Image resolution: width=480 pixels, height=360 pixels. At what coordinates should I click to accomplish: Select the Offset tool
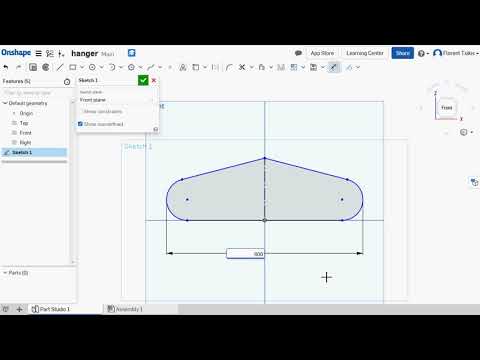[262, 67]
